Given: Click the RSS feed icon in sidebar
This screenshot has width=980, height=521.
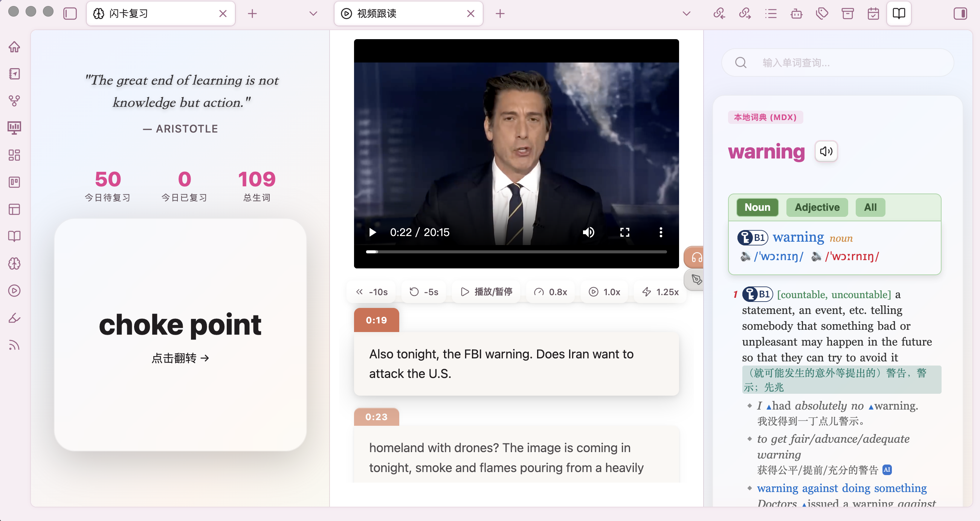Looking at the screenshot, I should [14, 345].
